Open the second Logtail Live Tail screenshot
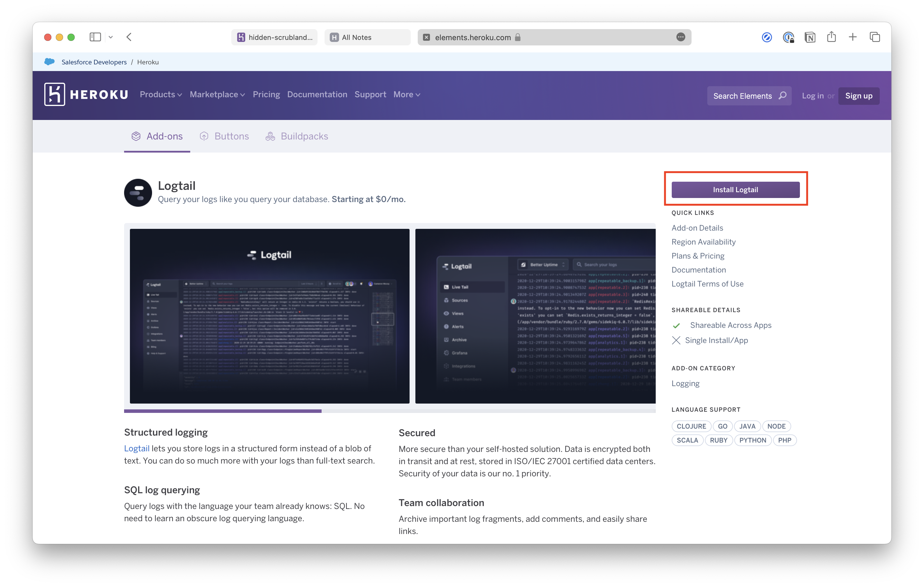Screen dimensions: 924x587 (535, 316)
